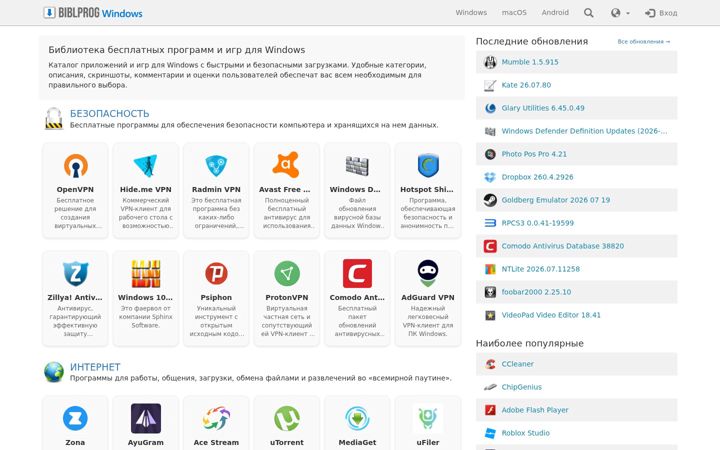Image resolution: width=720 pixels, height=450 pixels.
Task: Follow the Все обновления link
Action: [644, 41]
